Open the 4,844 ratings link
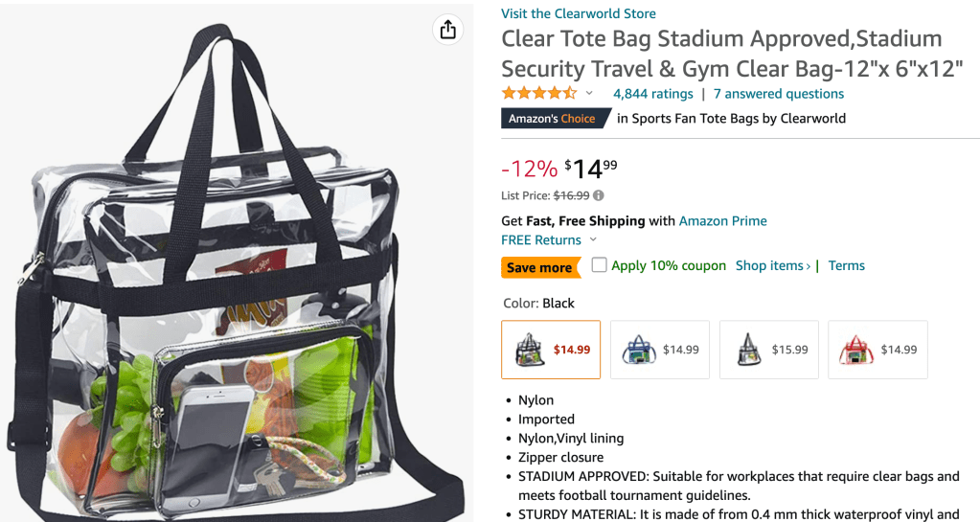 coord(652,94)
